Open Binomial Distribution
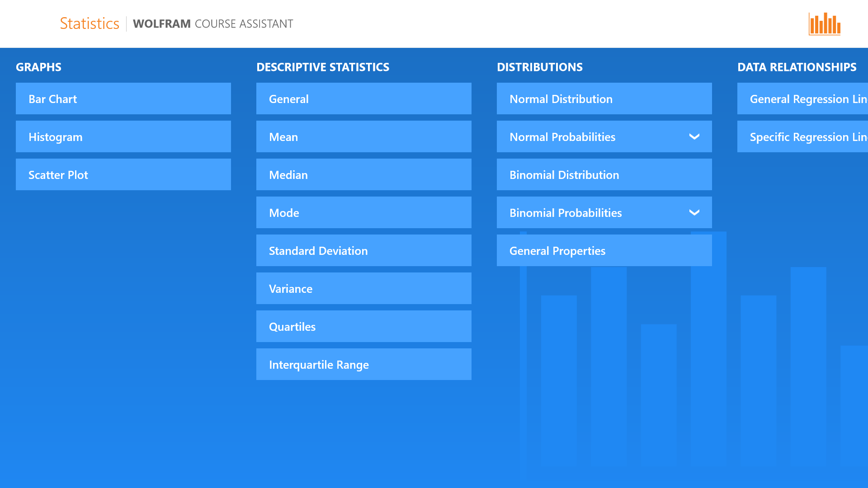The width and height of the screenshot is (868, 488). [x=604, y=174]
